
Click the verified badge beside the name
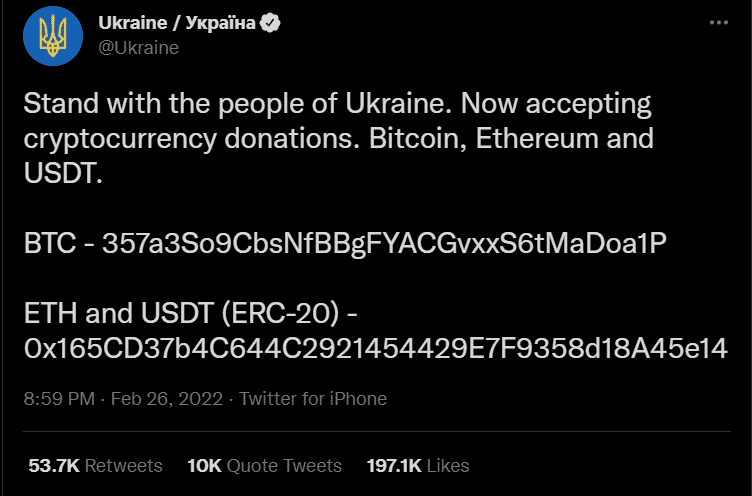point(269,24)
